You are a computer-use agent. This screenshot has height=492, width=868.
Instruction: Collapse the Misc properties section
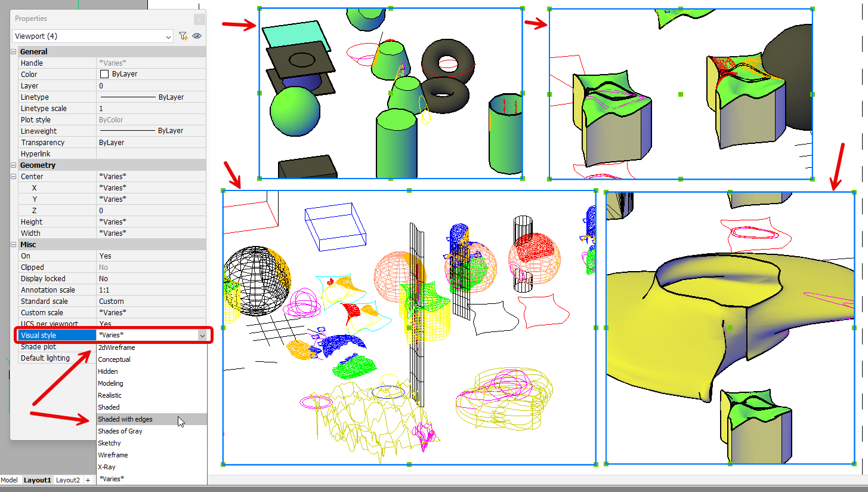pos(14,245)
